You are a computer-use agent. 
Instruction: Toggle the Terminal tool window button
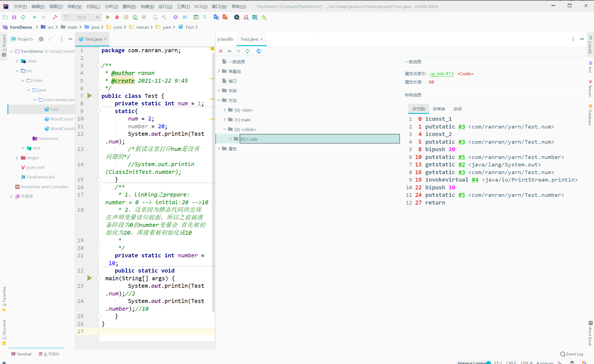tap(21, 354)
